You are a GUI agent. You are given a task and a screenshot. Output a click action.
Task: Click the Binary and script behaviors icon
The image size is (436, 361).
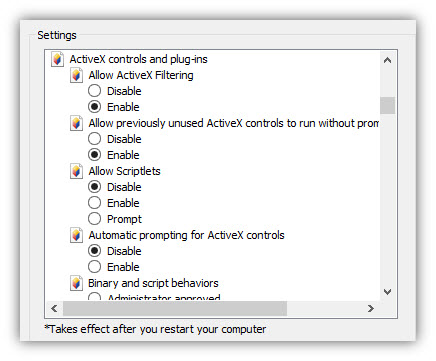point(76,283)
